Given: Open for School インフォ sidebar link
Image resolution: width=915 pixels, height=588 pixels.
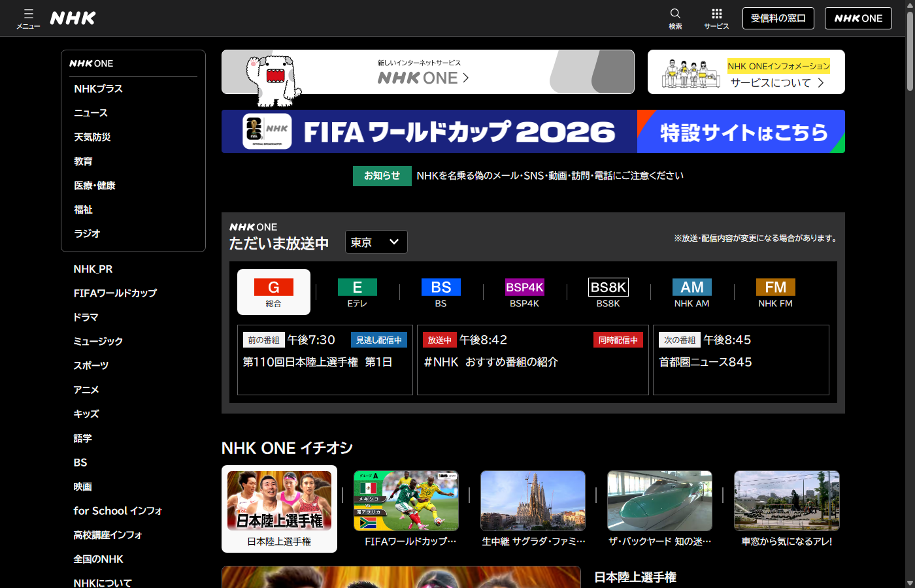Looking at the screenshot, I should (x=118, y=511).
